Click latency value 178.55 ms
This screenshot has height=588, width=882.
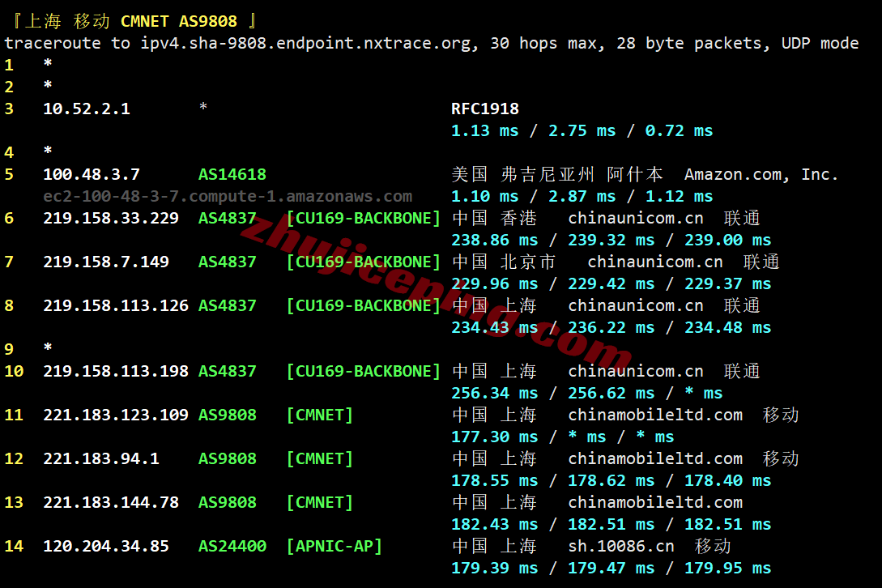tap(494, 480)
